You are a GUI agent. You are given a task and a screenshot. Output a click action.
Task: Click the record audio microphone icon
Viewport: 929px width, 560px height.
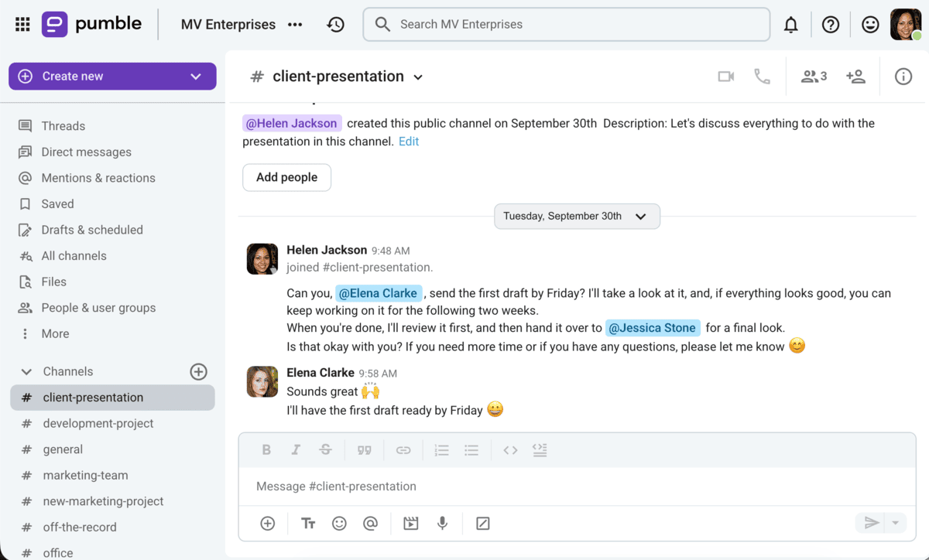[x=442, y=524]
